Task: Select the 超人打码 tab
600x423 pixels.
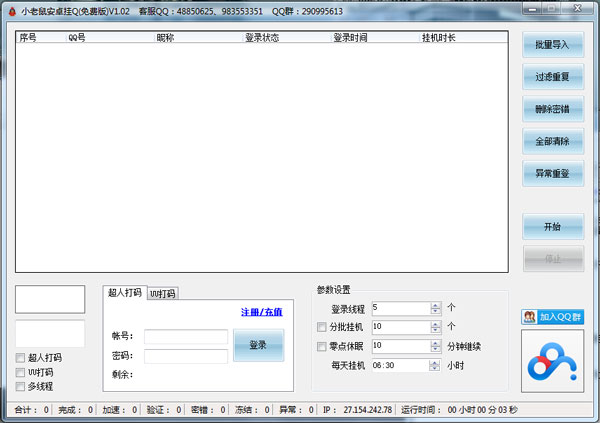Action: pos(125,293)
